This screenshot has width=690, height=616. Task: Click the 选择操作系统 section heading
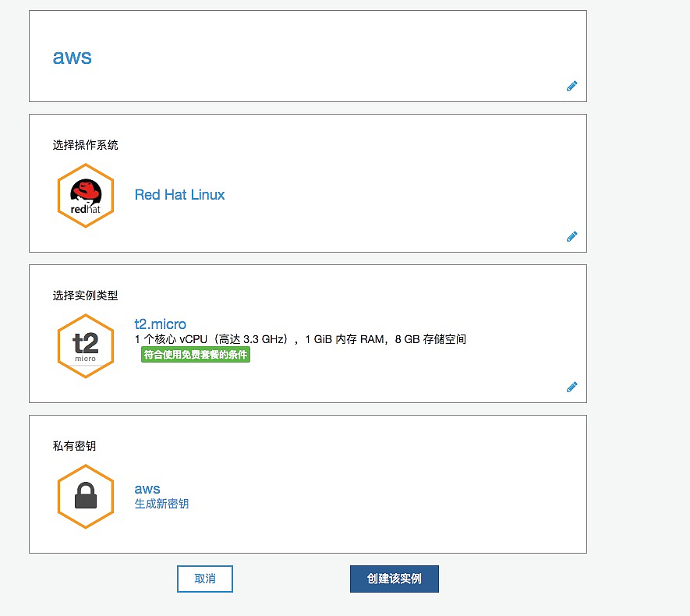86,145
